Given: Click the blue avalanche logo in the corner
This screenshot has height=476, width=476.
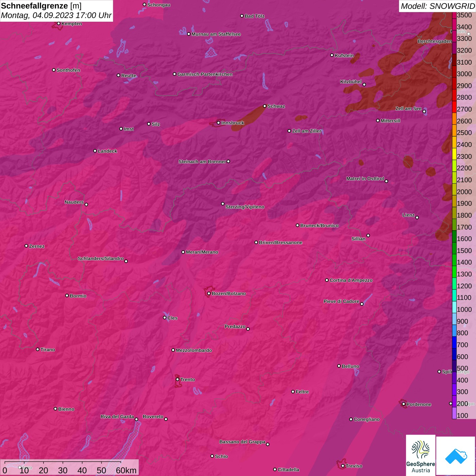Looking at the screenshot, I should [456, 456].
